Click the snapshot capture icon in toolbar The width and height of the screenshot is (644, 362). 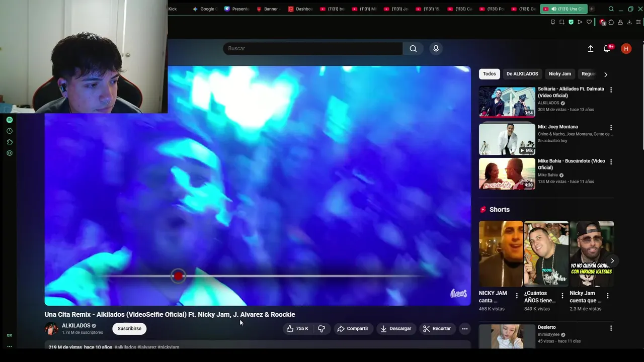[x=561, y=22]
